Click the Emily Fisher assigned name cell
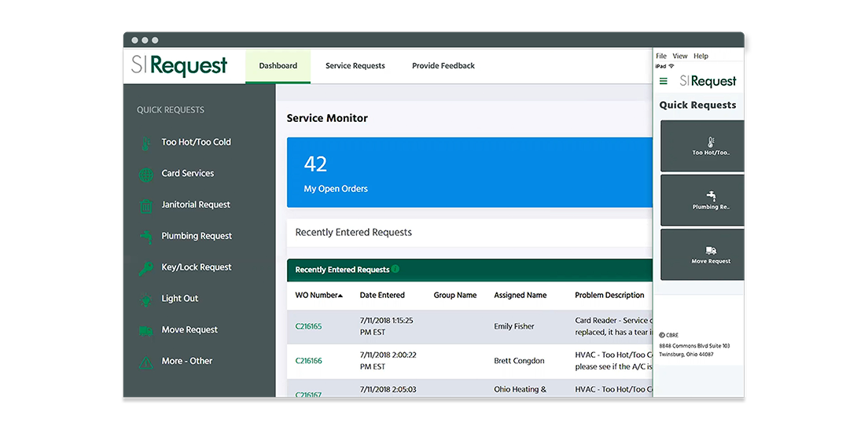868x434 pixels. coord(514,326)
